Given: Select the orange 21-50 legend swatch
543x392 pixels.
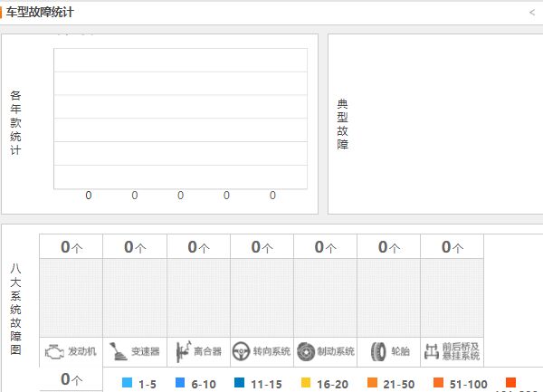Looking at the screenshot, I should [372, 383].
